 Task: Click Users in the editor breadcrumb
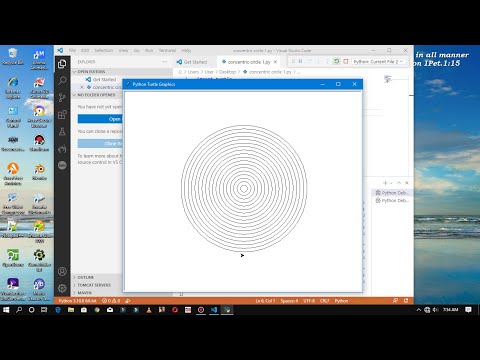coord(193,72)
